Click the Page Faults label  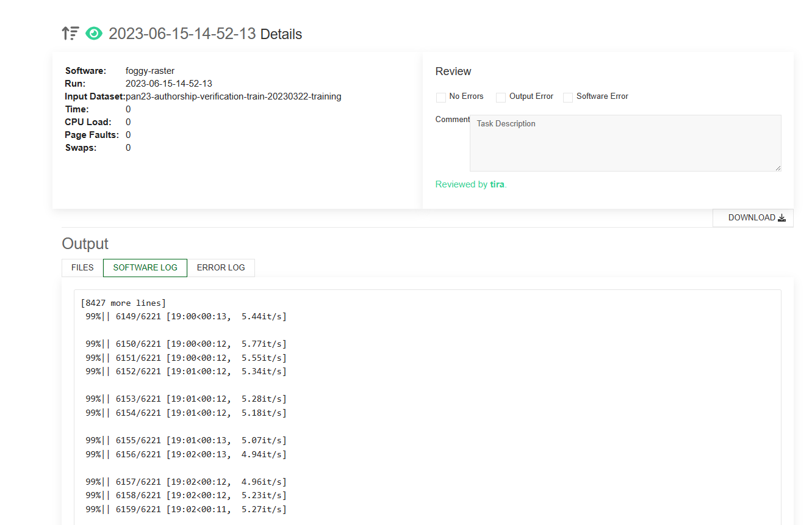coord(92,135)
